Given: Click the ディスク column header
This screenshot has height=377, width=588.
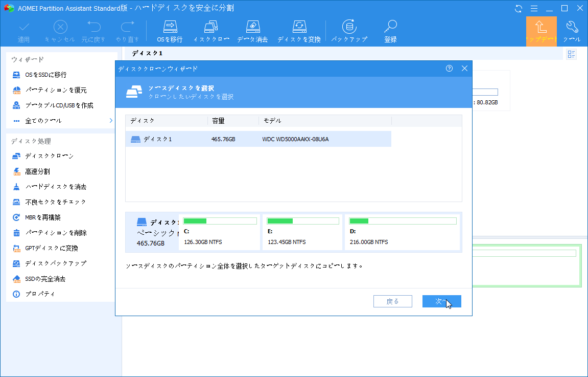Looking at the screenshot, I should point(167,121).
